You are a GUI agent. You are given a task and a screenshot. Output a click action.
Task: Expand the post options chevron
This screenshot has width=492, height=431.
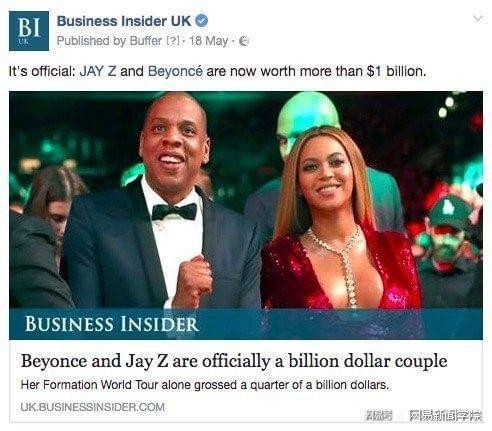click(478, 18)
